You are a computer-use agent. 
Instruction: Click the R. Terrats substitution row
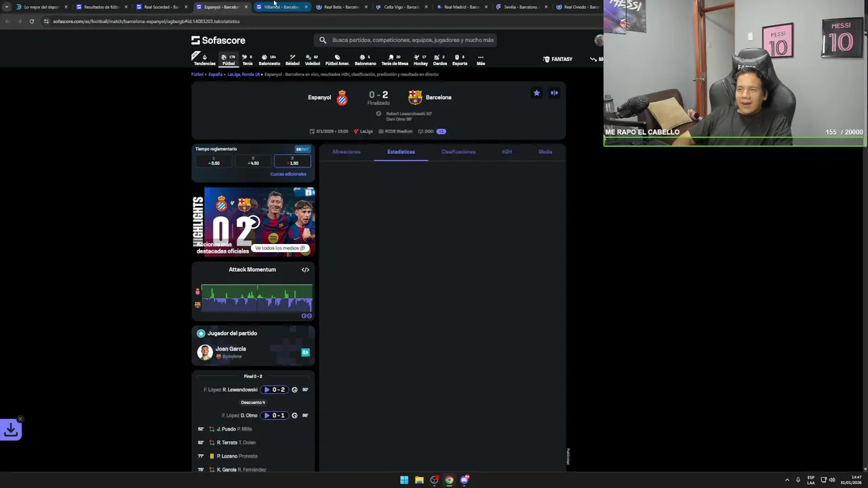[x=254, y=443]
